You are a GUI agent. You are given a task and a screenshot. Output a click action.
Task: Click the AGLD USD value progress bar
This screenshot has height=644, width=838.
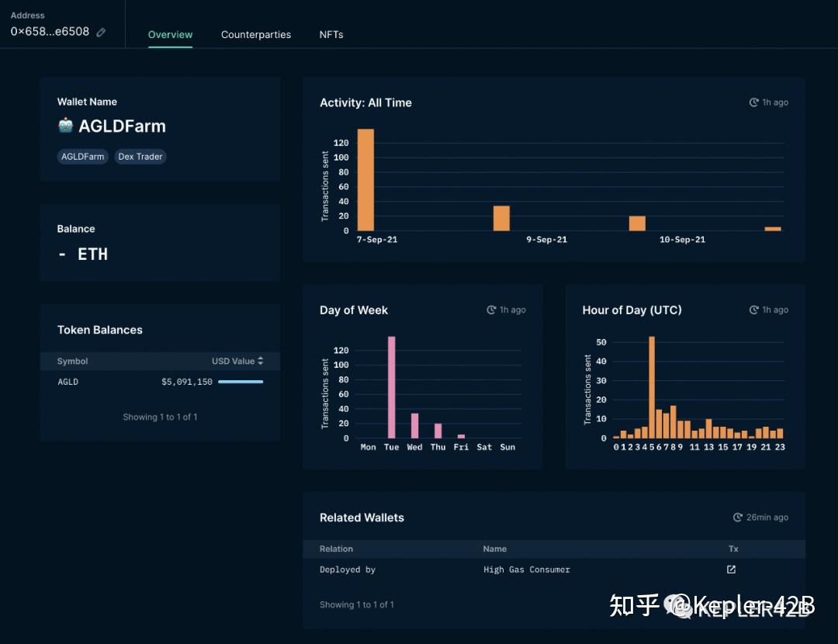[241, 382]
